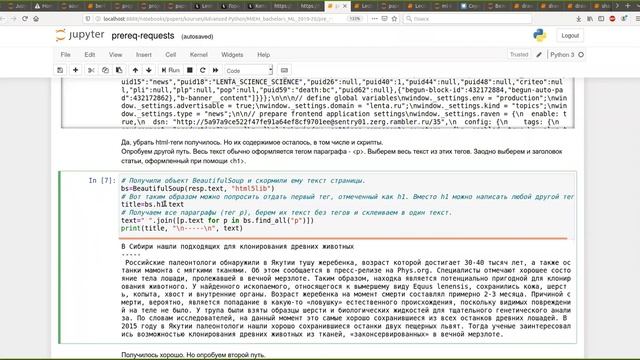This screenshot has width=640, height=360.
Task: Copy selected cells icon
Action: pos(105,70)
